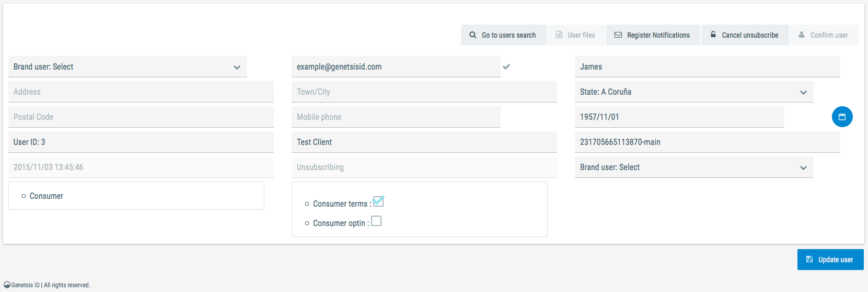Viewport: 868px width, 292px height.
Task: Click the floppy disk icon in Update user
Action: tap(809, 260)
